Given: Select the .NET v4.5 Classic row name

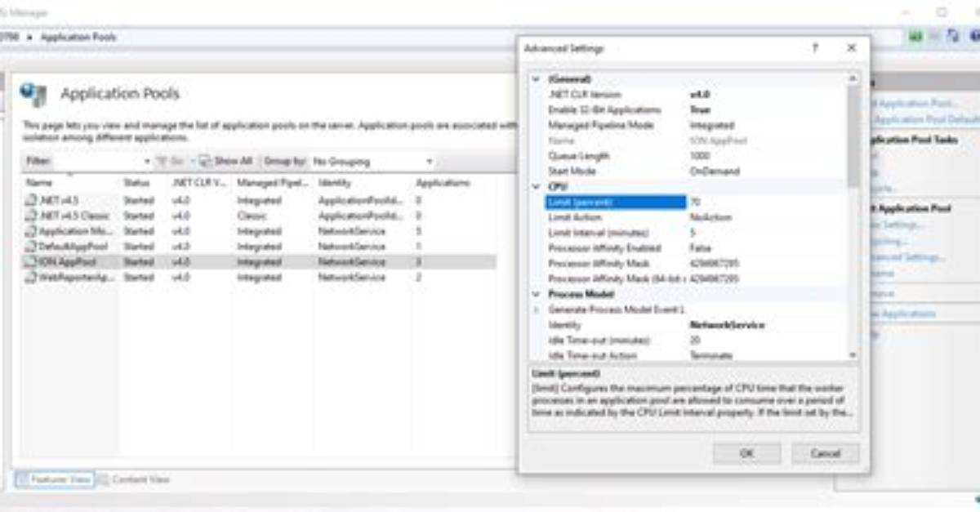Looking at the screenshot, I should (73, 216).
